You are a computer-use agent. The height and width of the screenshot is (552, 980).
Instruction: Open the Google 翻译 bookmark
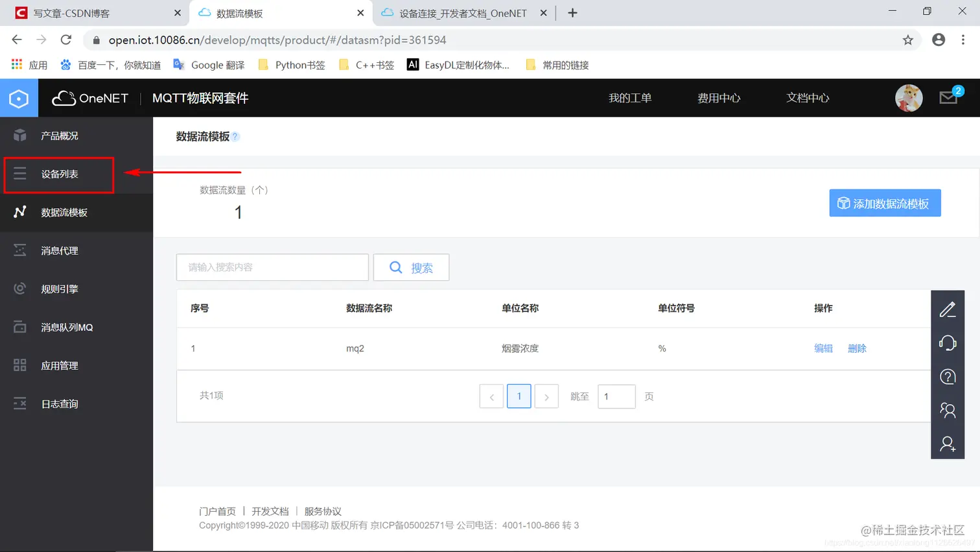click(x=209, y=65)
